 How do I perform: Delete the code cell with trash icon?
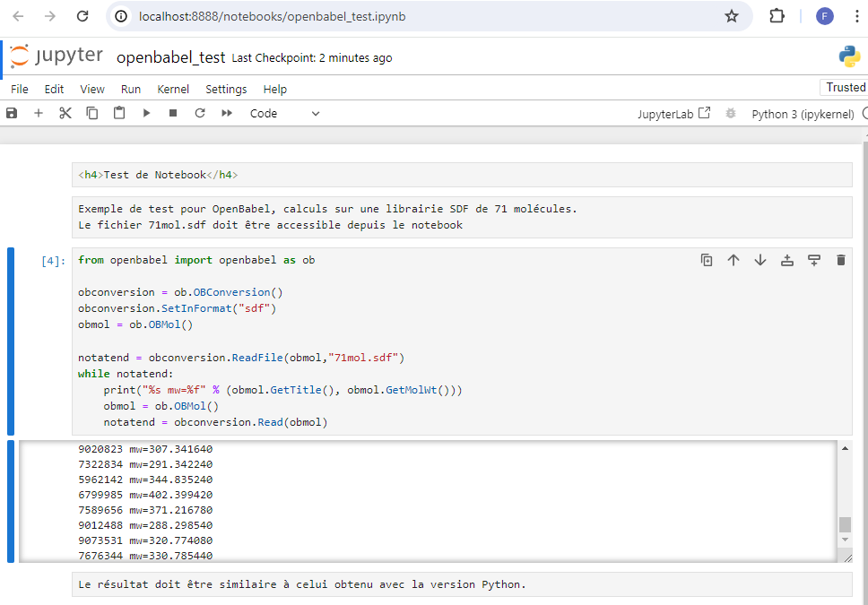point(841,260)
